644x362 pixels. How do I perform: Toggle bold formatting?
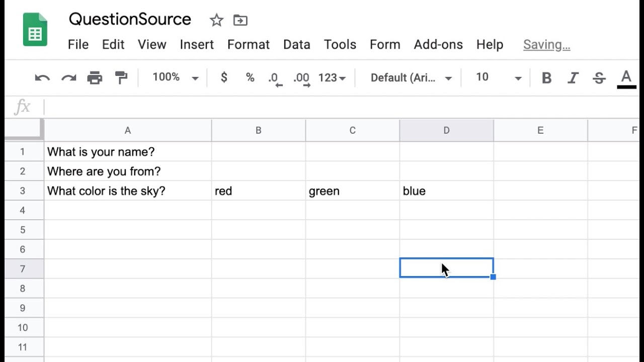546,78
